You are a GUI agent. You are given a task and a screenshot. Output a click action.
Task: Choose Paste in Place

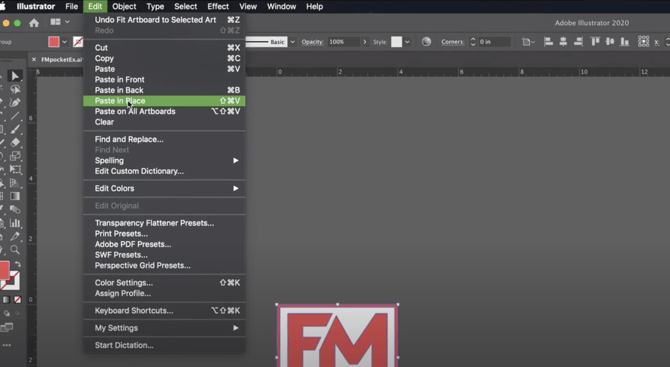164,101
